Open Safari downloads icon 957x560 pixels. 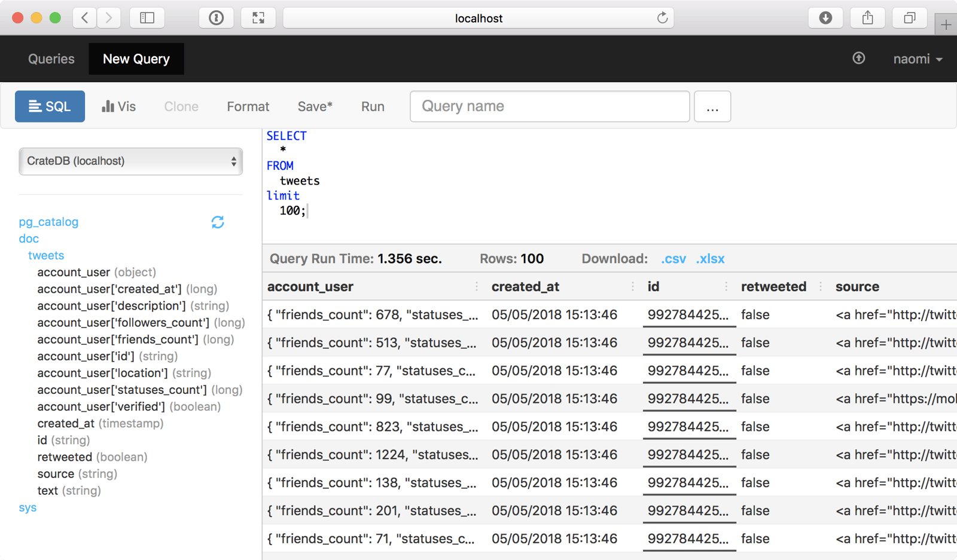tap(825, 17)
